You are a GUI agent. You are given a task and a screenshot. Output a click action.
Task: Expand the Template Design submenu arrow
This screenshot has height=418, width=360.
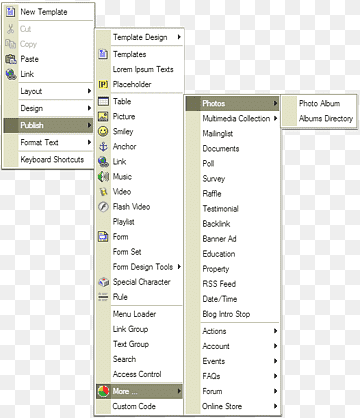[179, 37]
